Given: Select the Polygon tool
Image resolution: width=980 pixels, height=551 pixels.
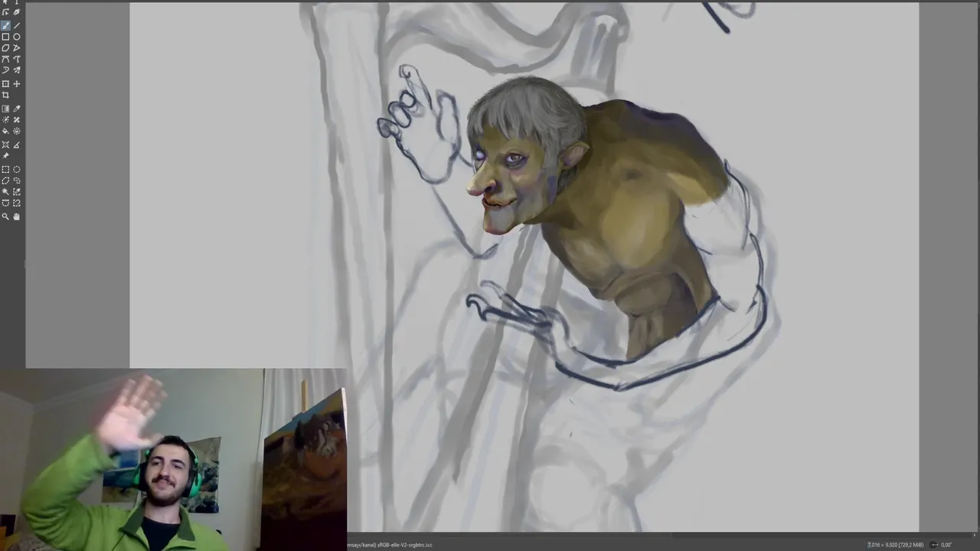Looking at the screenshot, I should 5,47.
